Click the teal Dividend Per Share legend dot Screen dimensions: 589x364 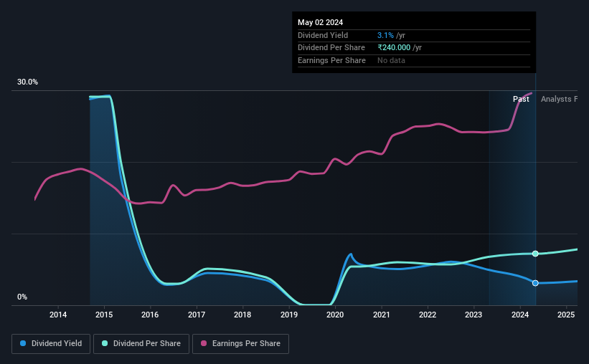tap(105, 343)
